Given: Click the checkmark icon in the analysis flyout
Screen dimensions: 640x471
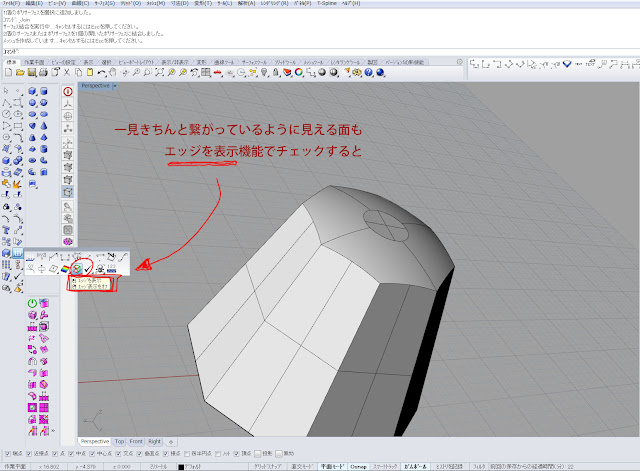Looking at the screenshot, I should pyautogui.click(x=88, y=269).
